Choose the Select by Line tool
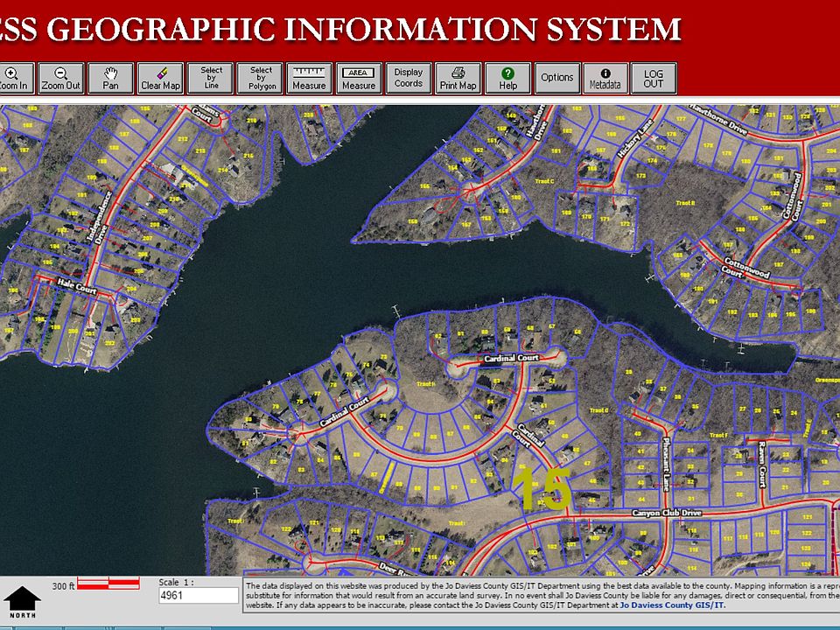The image size is (840, 630). click(210, 78)
